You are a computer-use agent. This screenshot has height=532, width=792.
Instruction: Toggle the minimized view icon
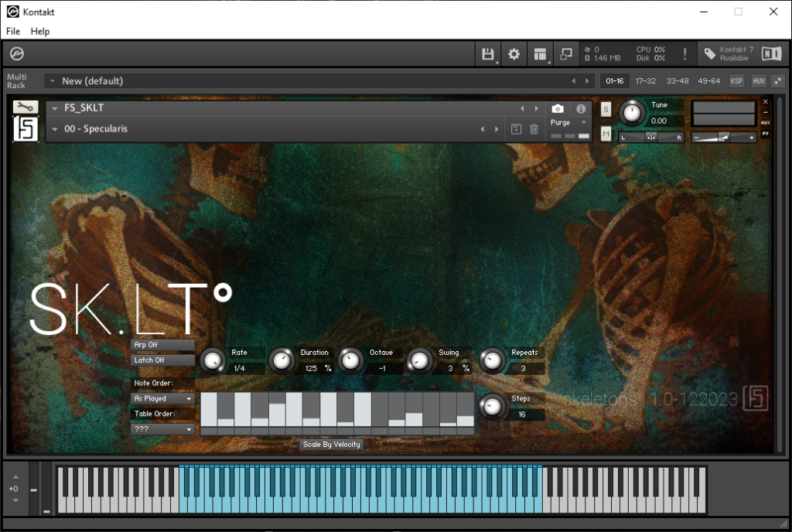565,54
